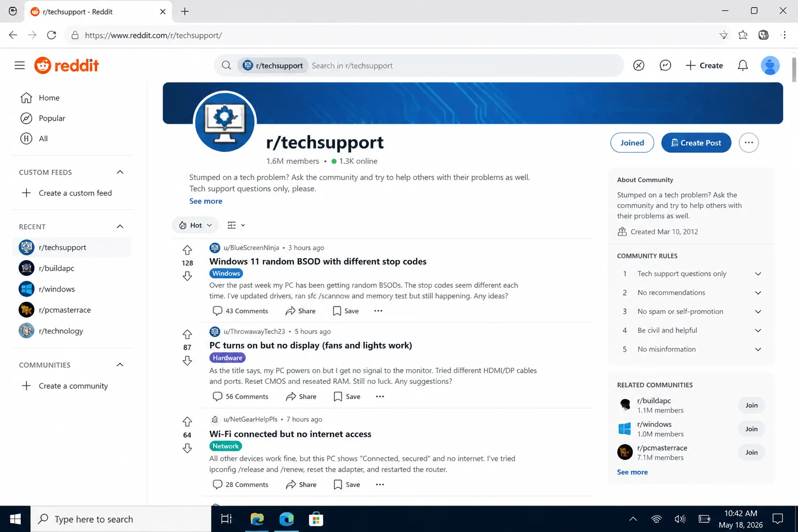Viewport: 798px width, 532px height.
Task: Join r/buildapc in Related Communities
Action: coord(751,405)
